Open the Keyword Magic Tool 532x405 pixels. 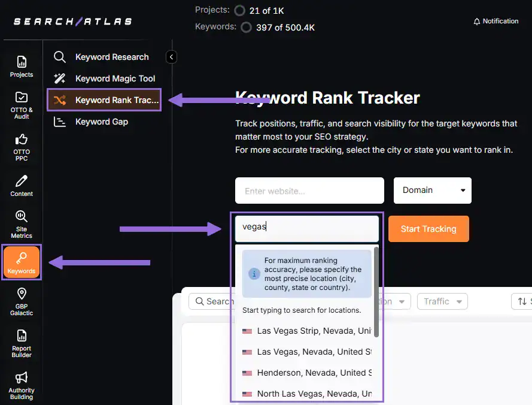tap(114, 78)
